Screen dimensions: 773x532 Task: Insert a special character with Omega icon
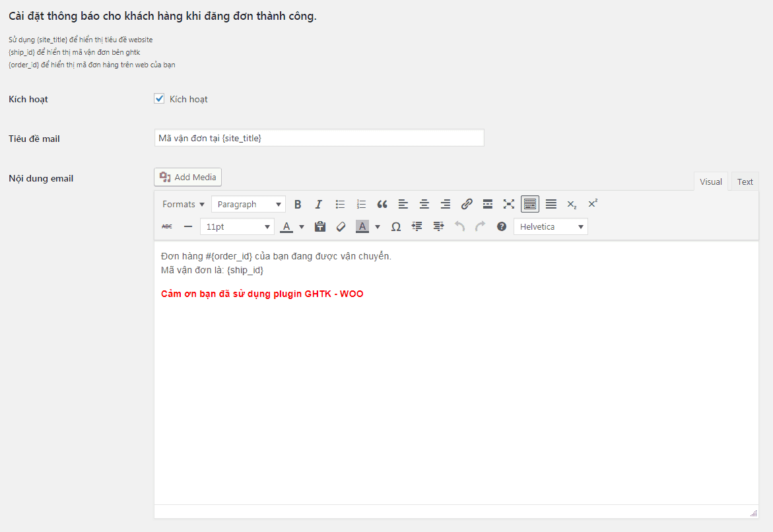[396, 226]
